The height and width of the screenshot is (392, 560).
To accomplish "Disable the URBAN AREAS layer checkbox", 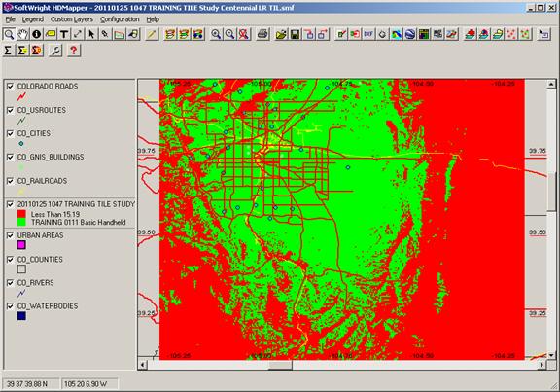I will 11,235.
